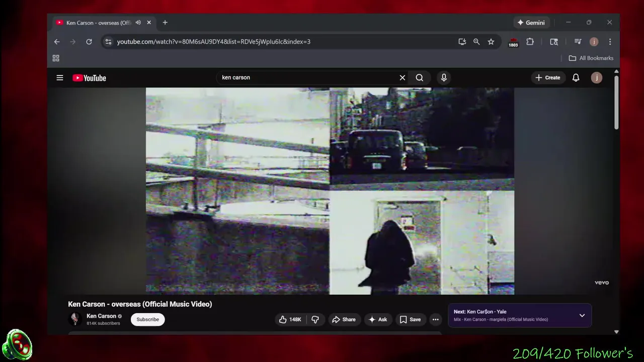Open the zoom indicator in the address bar

point(476,42)
